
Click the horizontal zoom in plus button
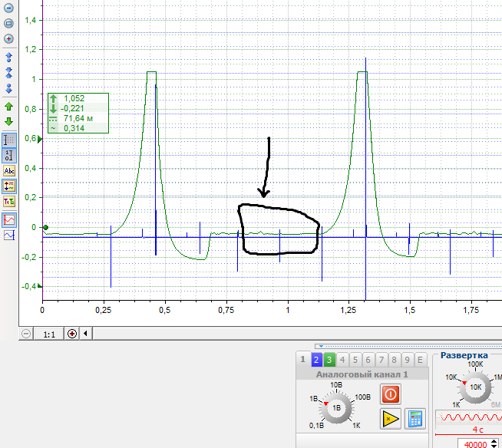72,334
